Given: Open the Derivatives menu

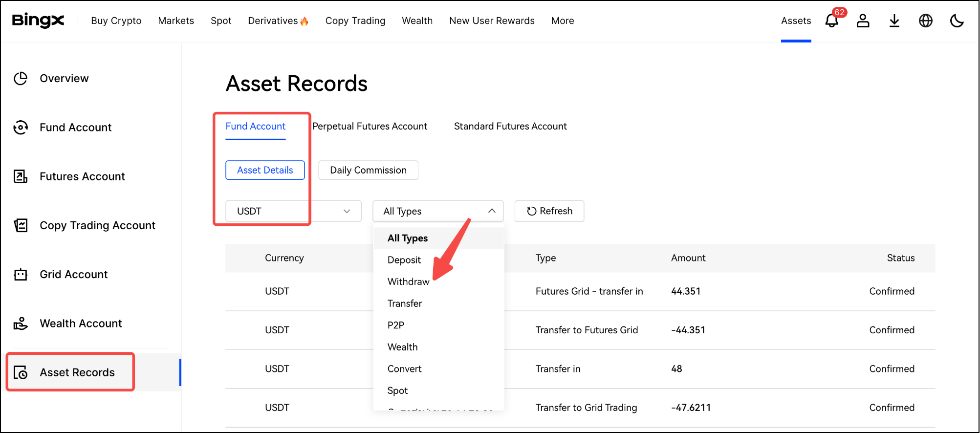Looking at the screenshot, I should [x=278, y=21].
